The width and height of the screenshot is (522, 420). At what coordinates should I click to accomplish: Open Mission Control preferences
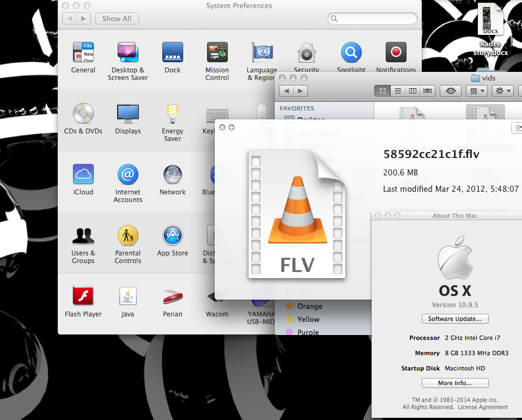pyautogui.click(x=217, y=61)
